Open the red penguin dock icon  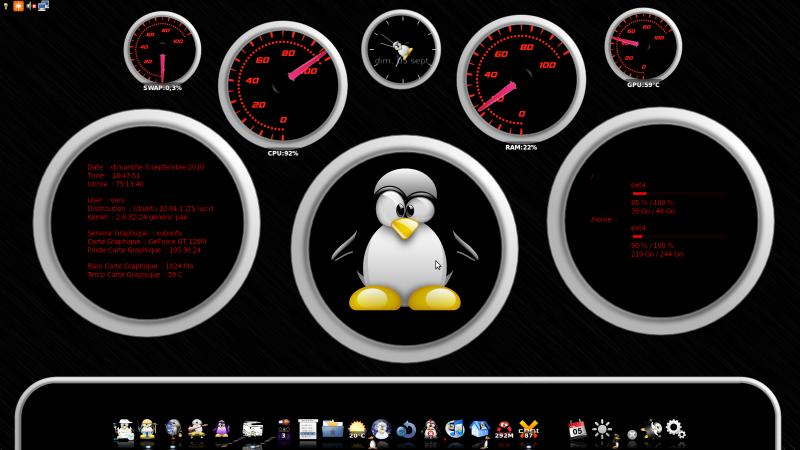[x=431, y=430]
